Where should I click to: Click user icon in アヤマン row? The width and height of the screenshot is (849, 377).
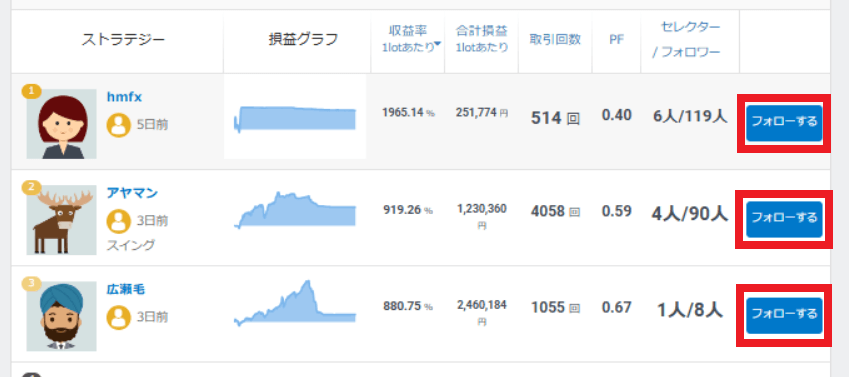119,221
